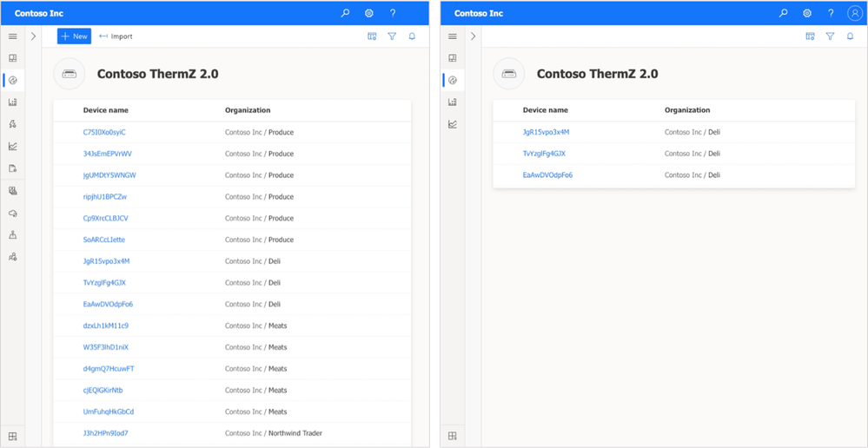Open app switcher grid icon in Deli-only window
This screenshot has width=868, height=448.
(x=453, y=436)
